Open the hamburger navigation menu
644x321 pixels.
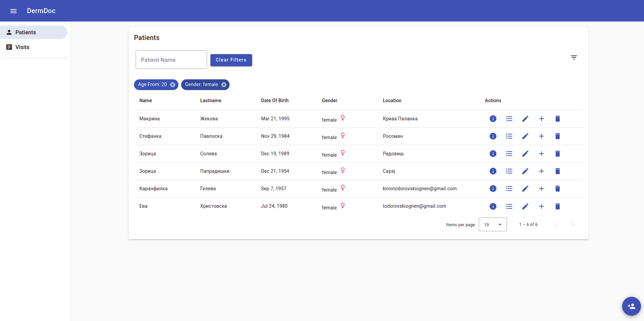click(x=13, y=11)
